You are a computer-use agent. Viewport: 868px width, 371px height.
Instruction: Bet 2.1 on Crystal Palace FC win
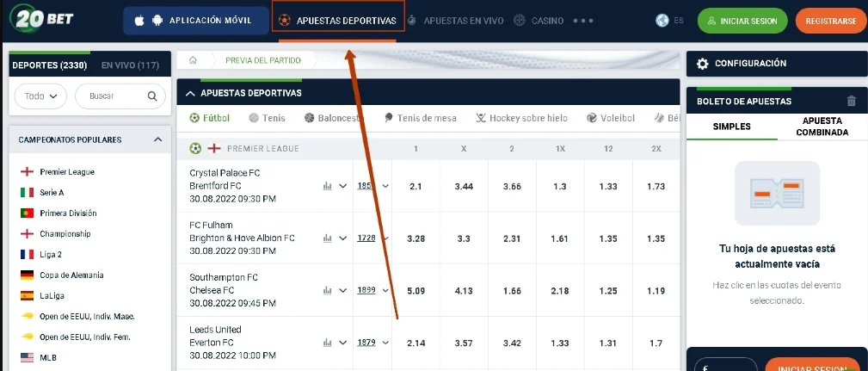pos(416,187)
